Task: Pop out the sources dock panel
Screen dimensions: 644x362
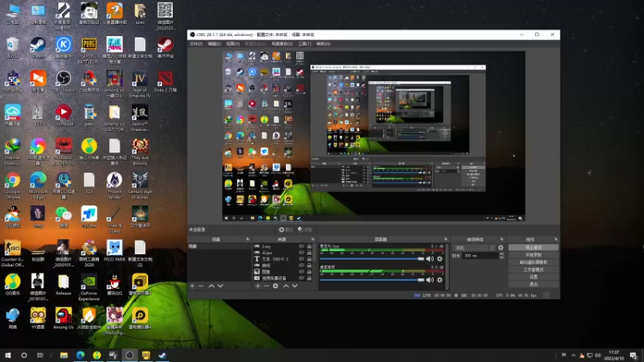Action: pyautogui.click(x=312, y=239)
